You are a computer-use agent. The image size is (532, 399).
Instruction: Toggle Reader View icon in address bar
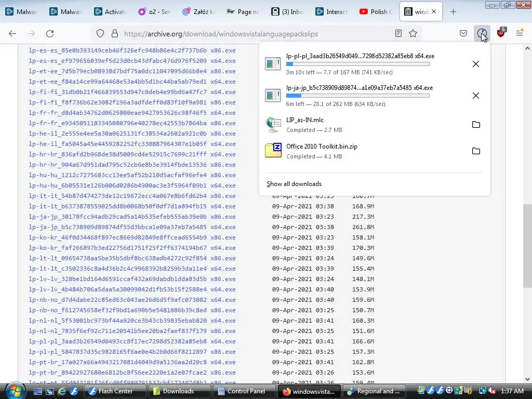click(x=398, y=33)
